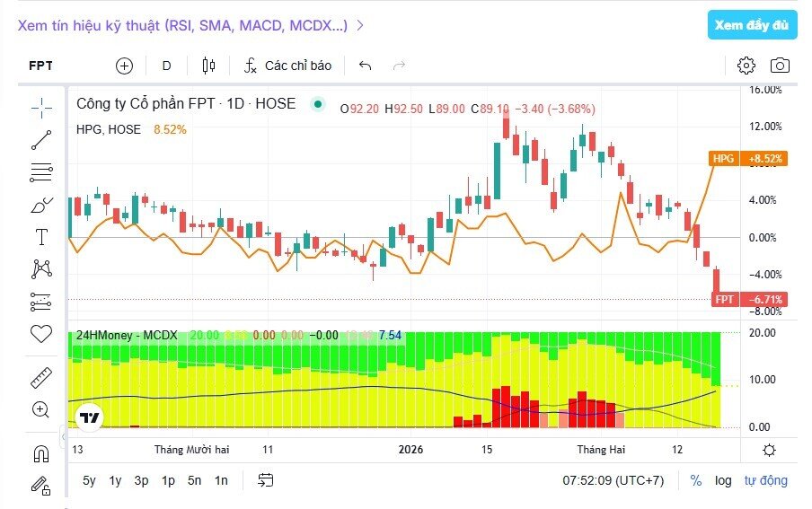Open the Fibonacci retracement tools
This screenshot has height=509, width=812.
pyautogui.click(x=41, y=172)
